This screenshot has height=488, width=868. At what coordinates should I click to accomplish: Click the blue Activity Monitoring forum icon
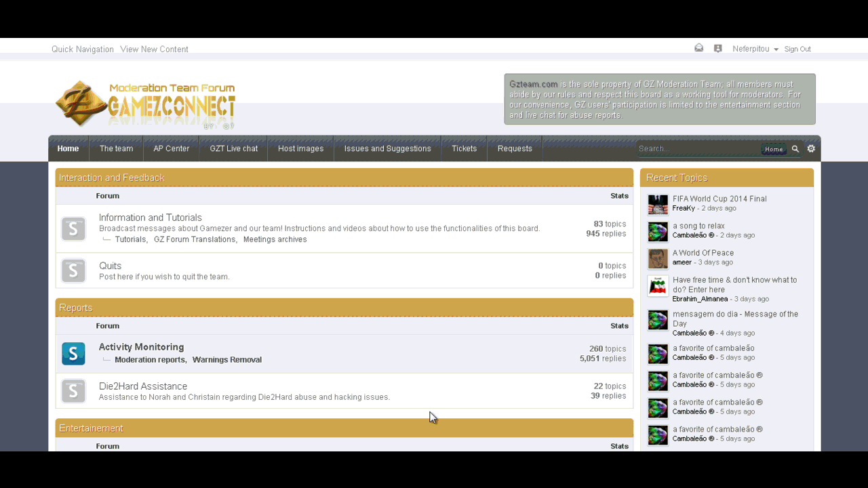(x=73, y=353)
